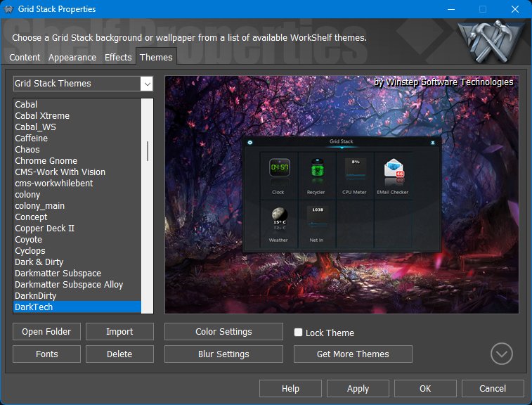Select the DarknDirty theme
532x405 pixels.
click(x=77, y=295)
